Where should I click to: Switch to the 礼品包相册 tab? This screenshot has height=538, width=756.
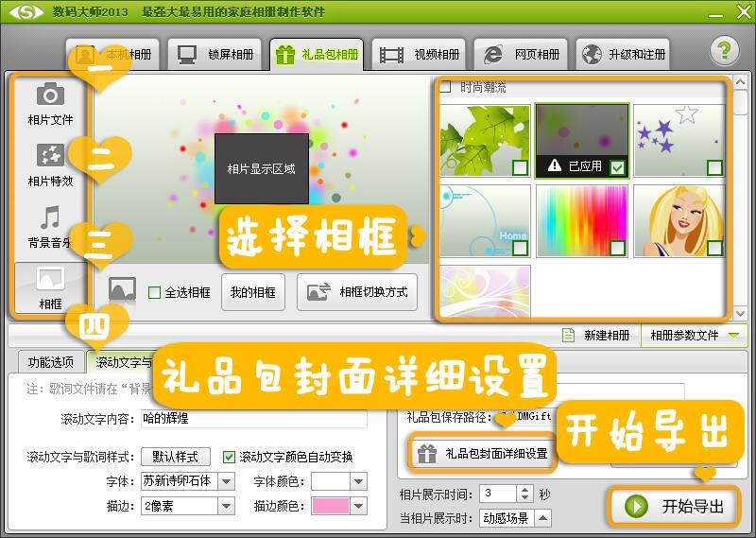pyautogui.click(x=317, y=54)
